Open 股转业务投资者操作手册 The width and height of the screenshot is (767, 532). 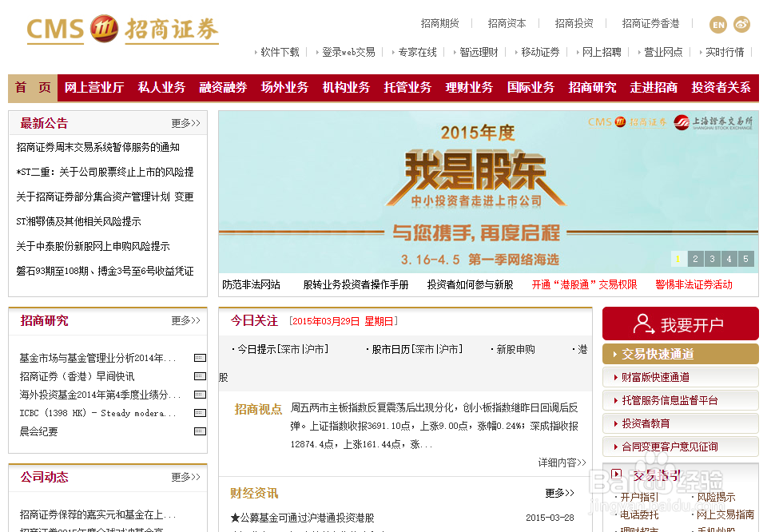pyautogui.click(x=356, y=284)
